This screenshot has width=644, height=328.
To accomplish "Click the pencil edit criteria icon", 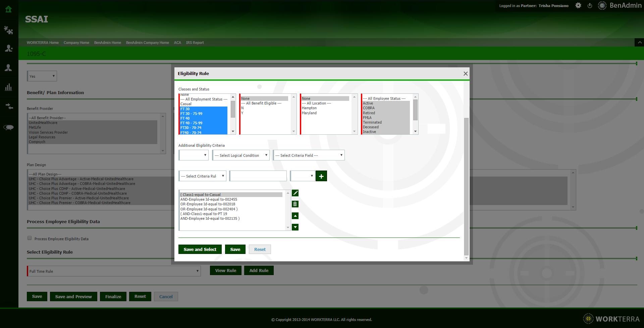I will coord(295,193).
